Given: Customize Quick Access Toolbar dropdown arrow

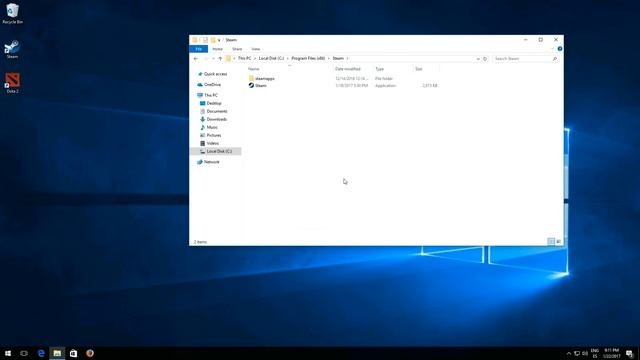Looking at the screenshot, I should (x=219, y=40).
